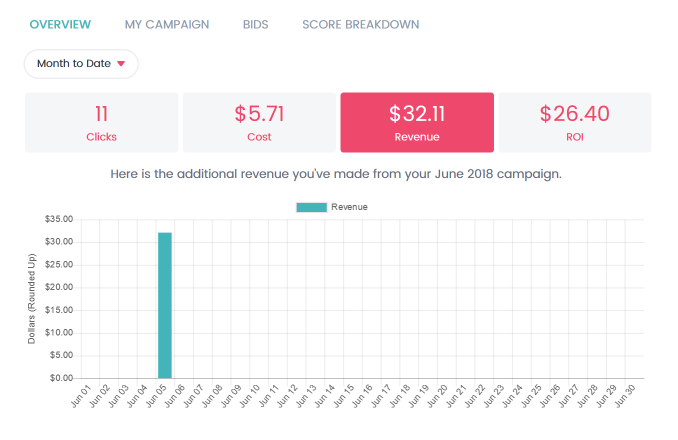Click the Jun 01 x-axis label

click(81, 396)
